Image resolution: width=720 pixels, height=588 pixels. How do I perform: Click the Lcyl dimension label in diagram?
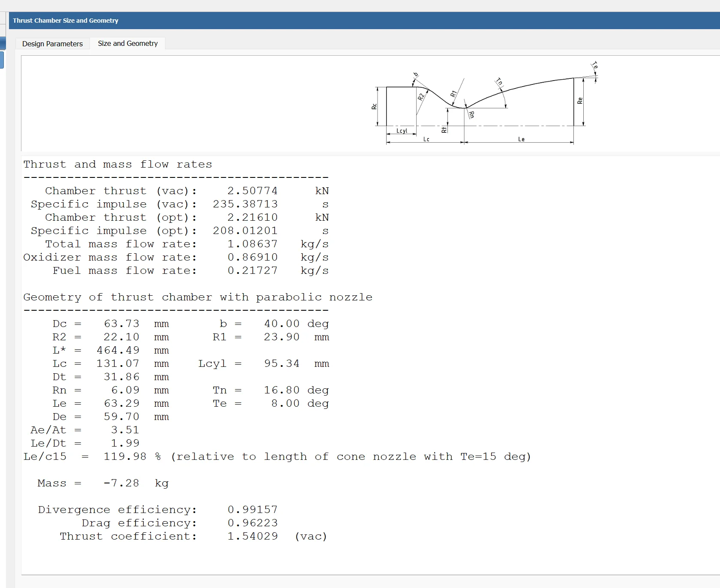tap(402, 131)
